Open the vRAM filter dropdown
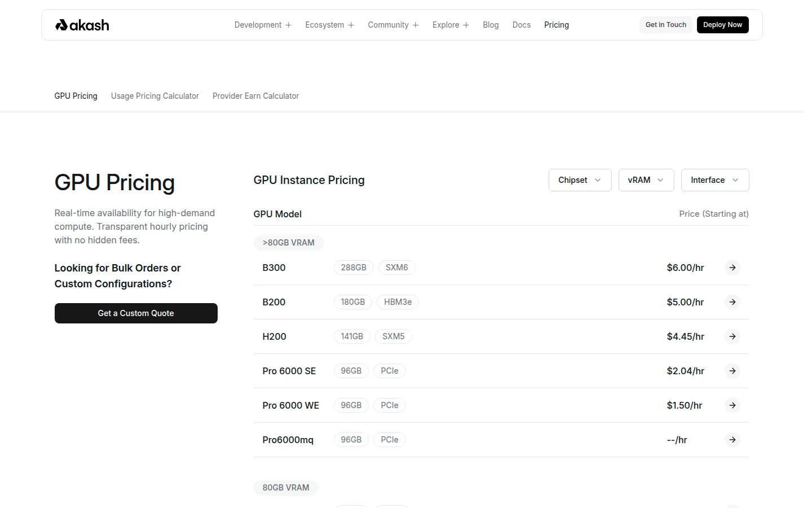Viewport: 812px width, 508px height. [x=646, y=180]
